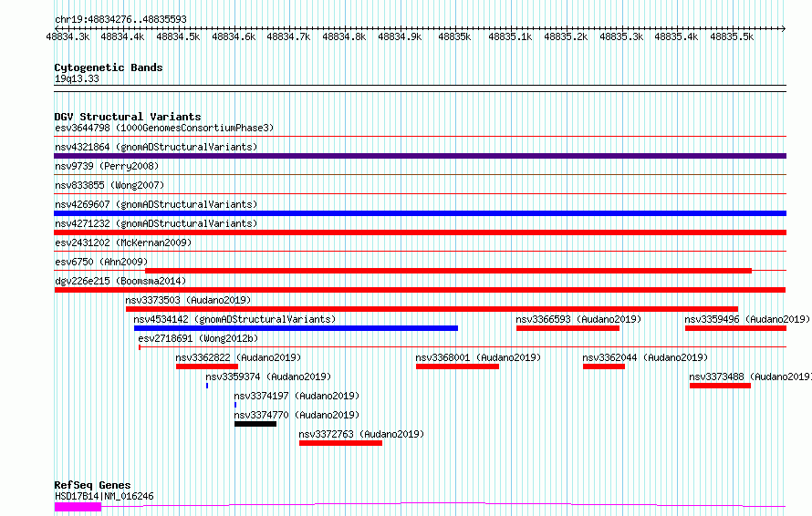The width and height of the screenshot is (812, 516).
Task: Click the nsv4271232 (gnomADStructuralVariants) label
Action: tap(156, 223)
